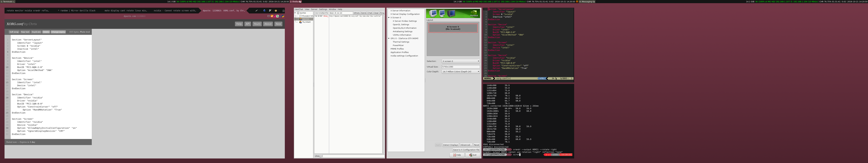Collapse GPU 0 GeForce GTX 960M node
The image size is (868, 163).
[389, 38]
